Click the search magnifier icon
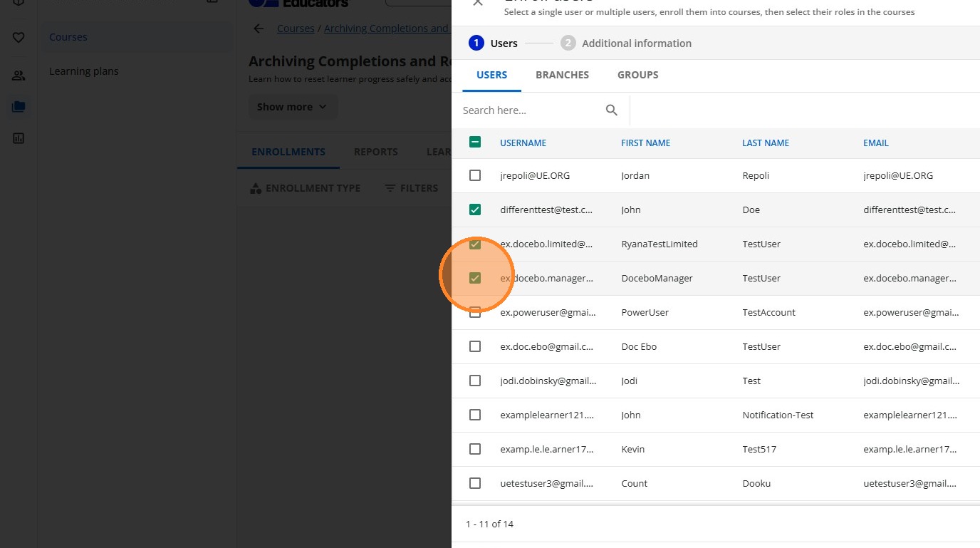980x548 pixels. tap(612, 110)
